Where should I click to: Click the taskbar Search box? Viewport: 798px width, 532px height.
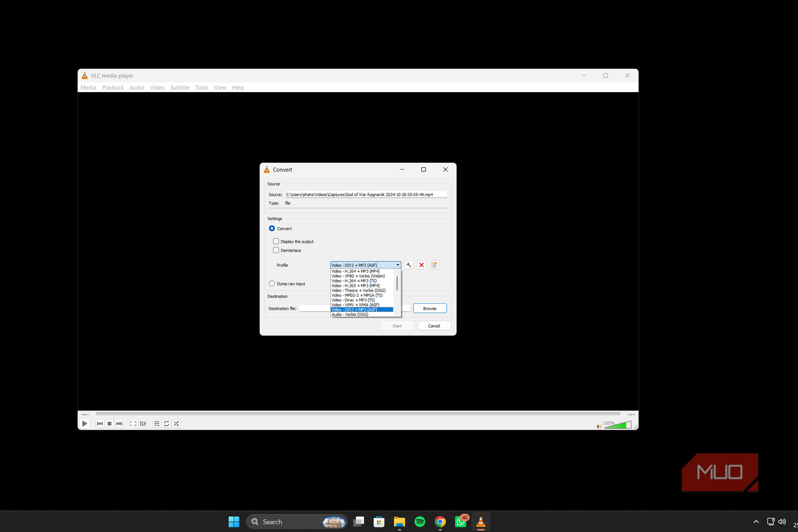(296, 522)
